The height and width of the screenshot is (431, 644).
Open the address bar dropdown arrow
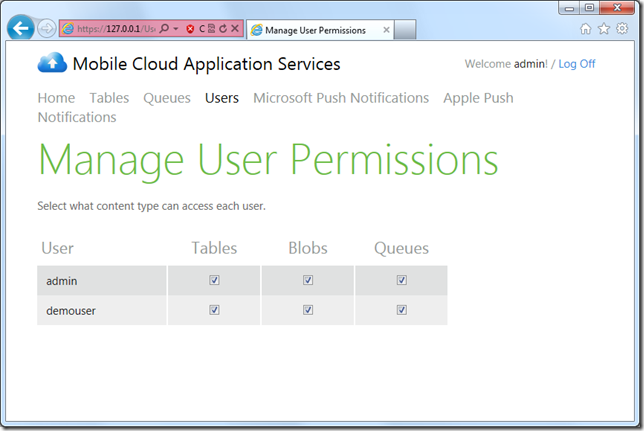(x=176, y=29)
